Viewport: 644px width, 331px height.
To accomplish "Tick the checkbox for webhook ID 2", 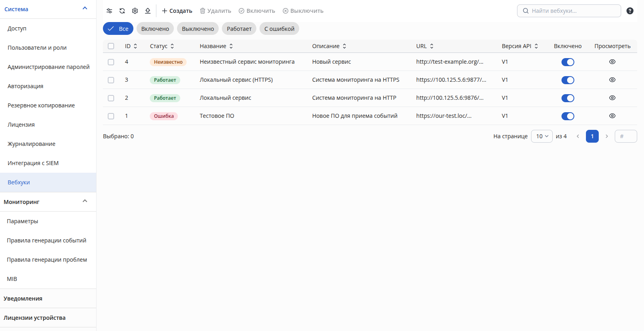I will 111,98.
